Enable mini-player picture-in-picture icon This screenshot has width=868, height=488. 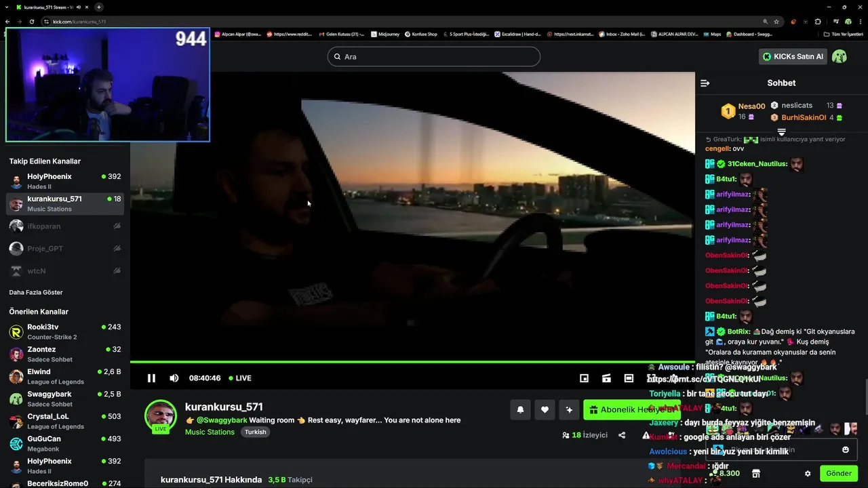click(x=584, y=378)
